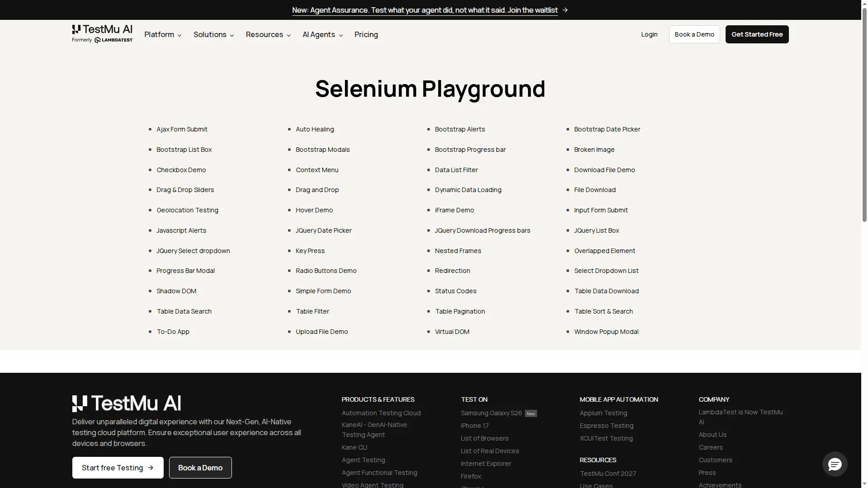Open the Progress Bar Modal demo
This screenshot has width=868, height=488.
(185, 271)
